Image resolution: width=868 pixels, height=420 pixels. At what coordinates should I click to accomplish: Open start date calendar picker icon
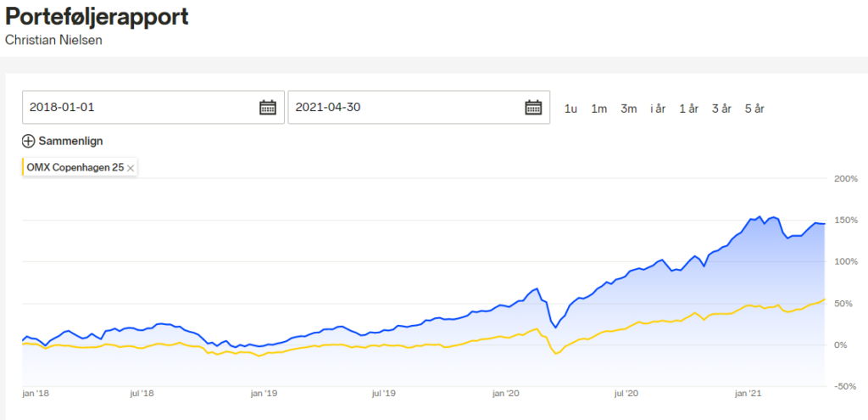pyautogui.click(x=268, y=107)
